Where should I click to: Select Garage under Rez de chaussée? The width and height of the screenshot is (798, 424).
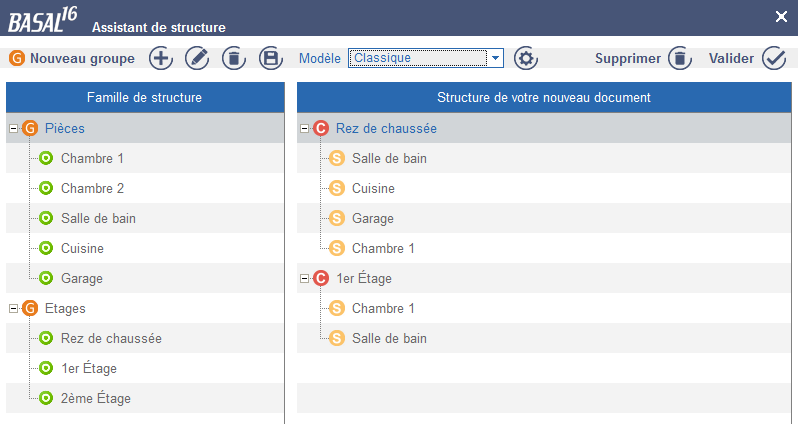[x=372, y=218]
